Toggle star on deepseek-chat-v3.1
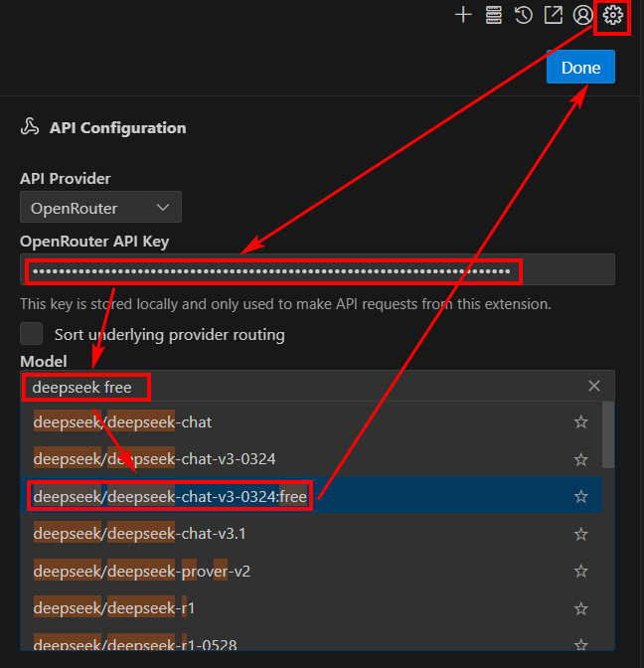This screenshot has height=668, width=644. (x=581, y=534)
